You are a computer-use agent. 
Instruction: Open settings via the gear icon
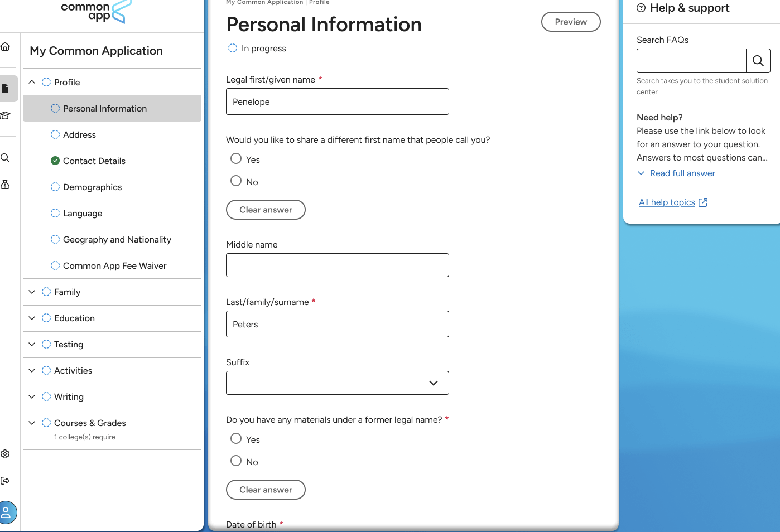(x=6, y=454)
